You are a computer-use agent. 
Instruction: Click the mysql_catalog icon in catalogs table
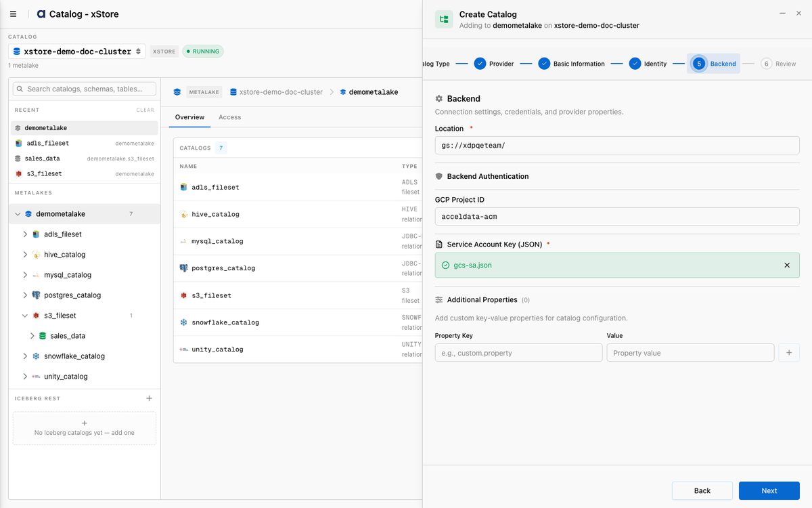click(x=184, y=241)
